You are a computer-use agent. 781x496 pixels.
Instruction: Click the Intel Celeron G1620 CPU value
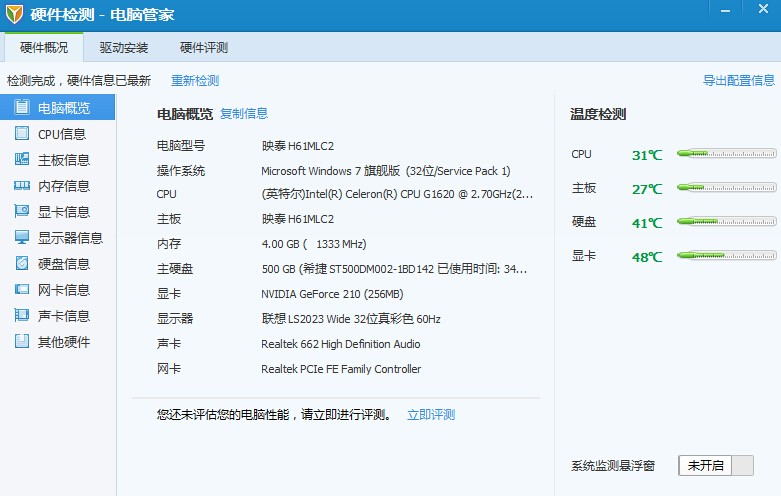click(x=397, y=194)
